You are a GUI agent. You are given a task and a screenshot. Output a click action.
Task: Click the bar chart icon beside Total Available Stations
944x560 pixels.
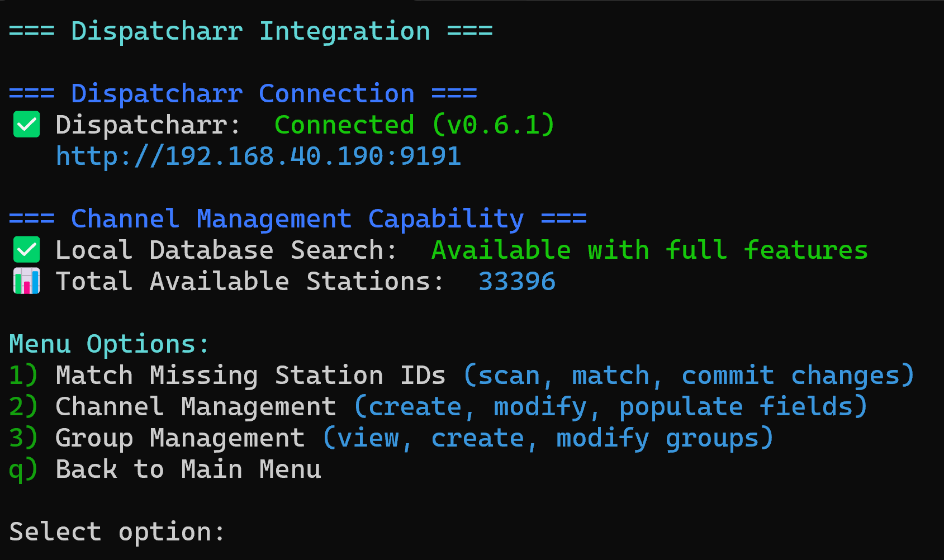pos(26,281)
